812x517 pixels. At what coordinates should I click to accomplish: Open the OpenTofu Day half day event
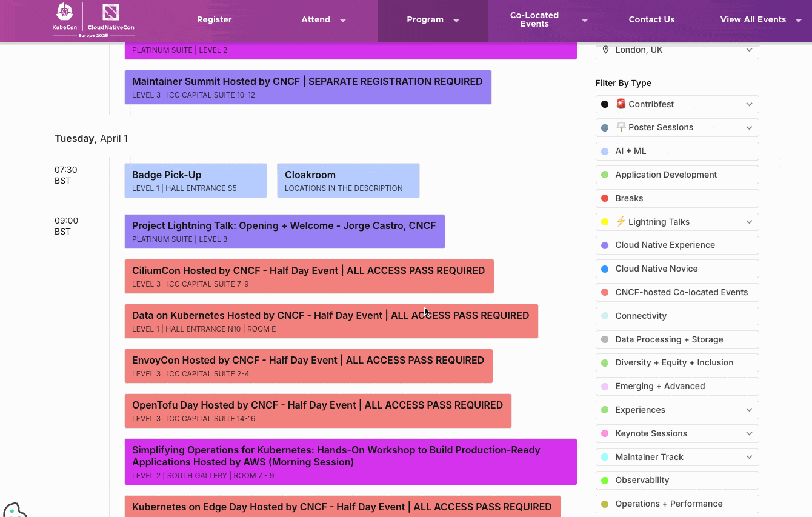click(318, 411)
